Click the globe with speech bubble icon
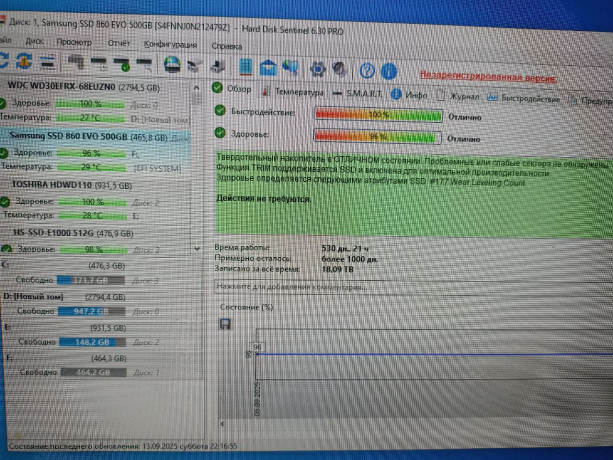The image size is (613, 460). pyautogui.click(x=290, y=68)
